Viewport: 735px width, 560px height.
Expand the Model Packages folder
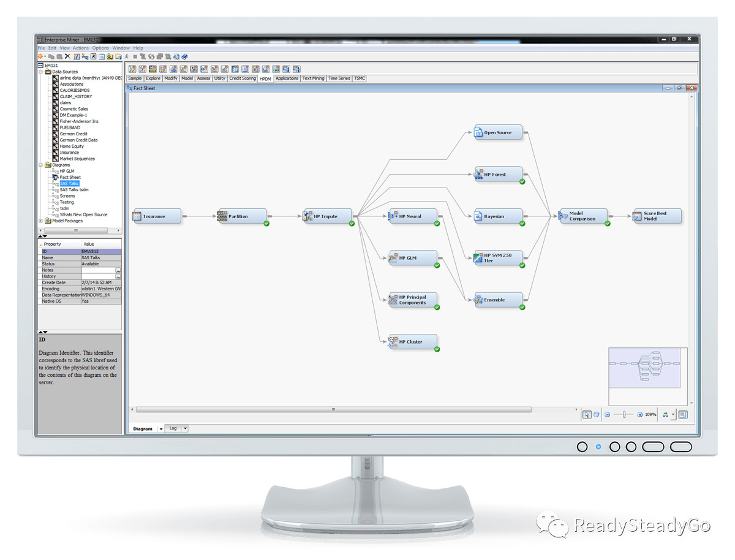point(41,221)
